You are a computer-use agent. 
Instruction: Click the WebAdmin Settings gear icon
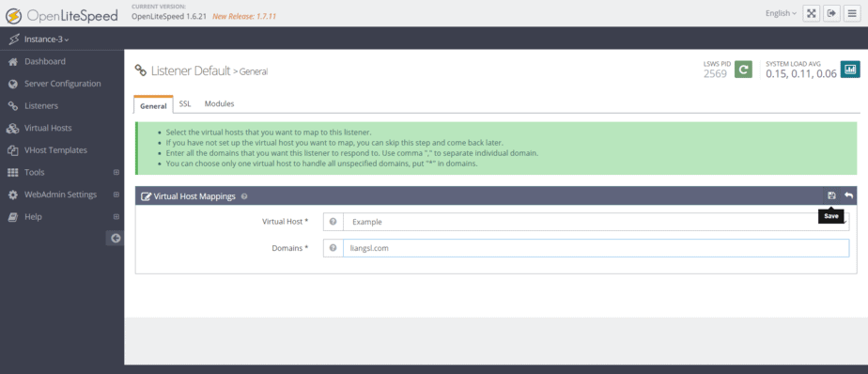click(x=13, y=195)
